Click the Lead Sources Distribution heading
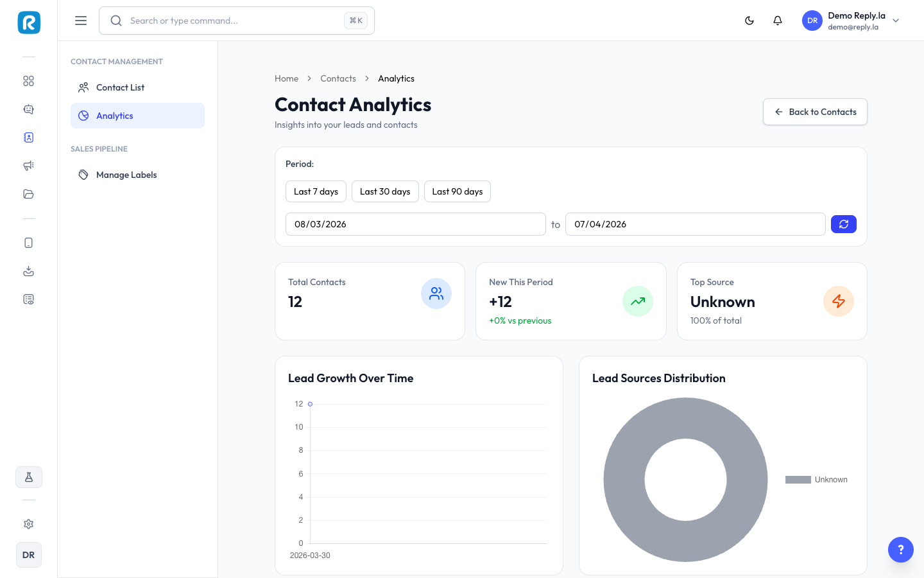Image resolution: width=924 pixels, height=578 pixels. (x=659, y=378)
